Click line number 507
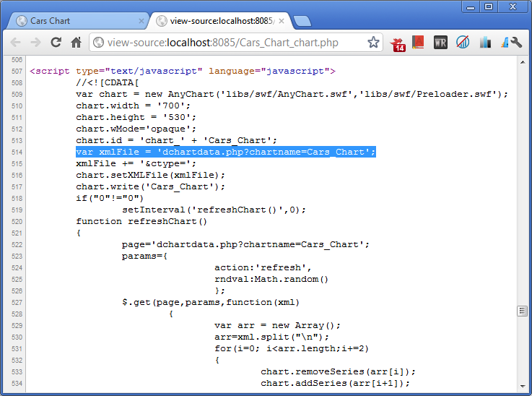The image size is (532, 396). [17, 72]
